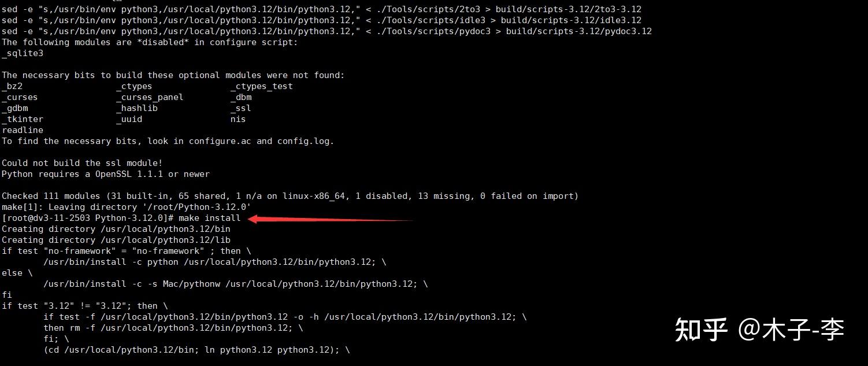
Task: Click the _ctypes module name
Action: (134, 86)
